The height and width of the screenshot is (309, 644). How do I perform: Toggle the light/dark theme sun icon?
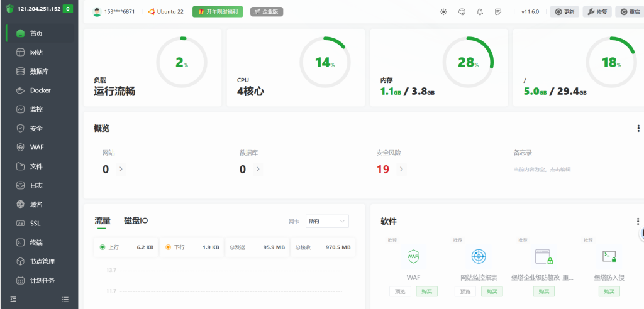click(x=443, y=12)
